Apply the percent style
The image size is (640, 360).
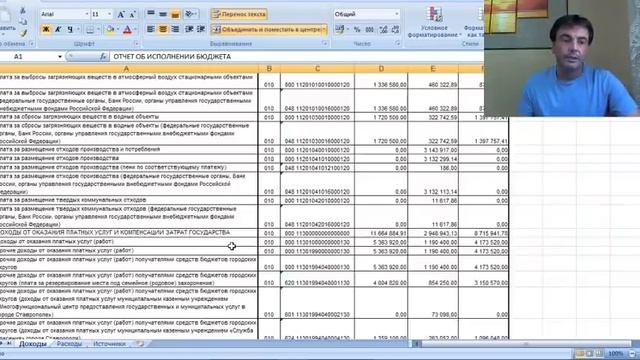click(x=357, y=29)
